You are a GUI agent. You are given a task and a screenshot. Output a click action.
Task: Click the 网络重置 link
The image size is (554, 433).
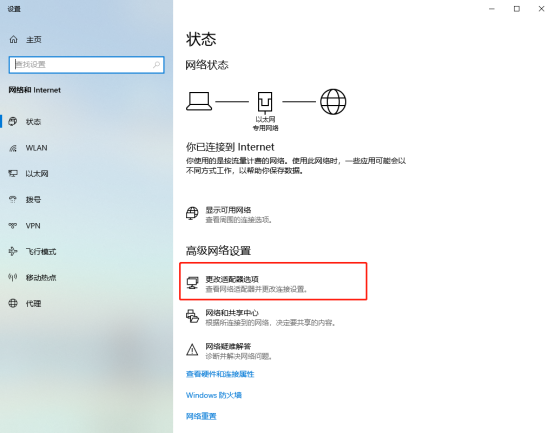tap(201, 416)
